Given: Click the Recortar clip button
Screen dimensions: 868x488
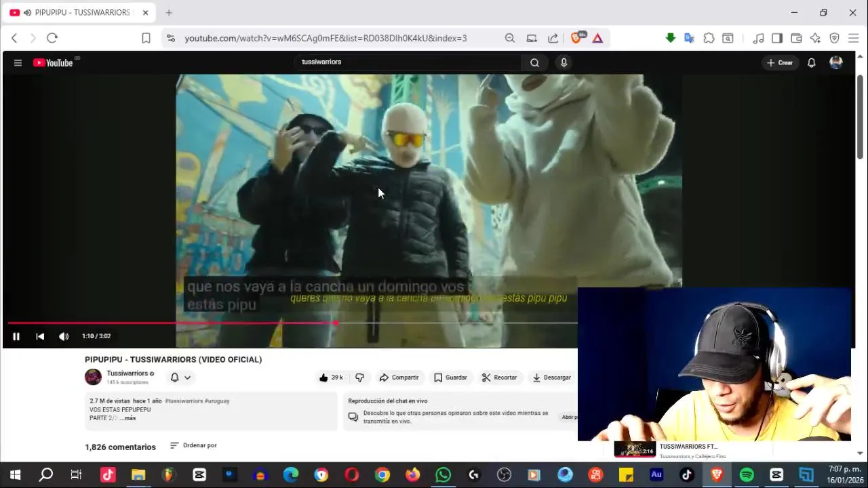Looking at the screenshot, I should (x=499, y=378).
